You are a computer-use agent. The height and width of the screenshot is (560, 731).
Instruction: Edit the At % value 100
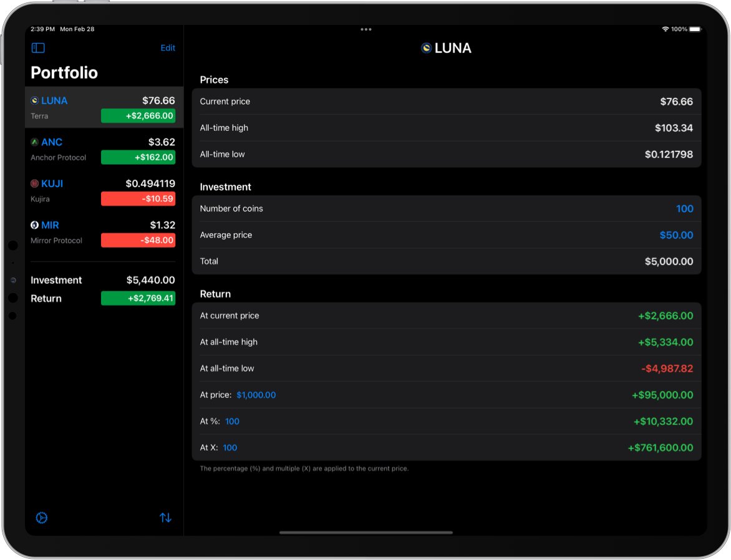(232, 422)
